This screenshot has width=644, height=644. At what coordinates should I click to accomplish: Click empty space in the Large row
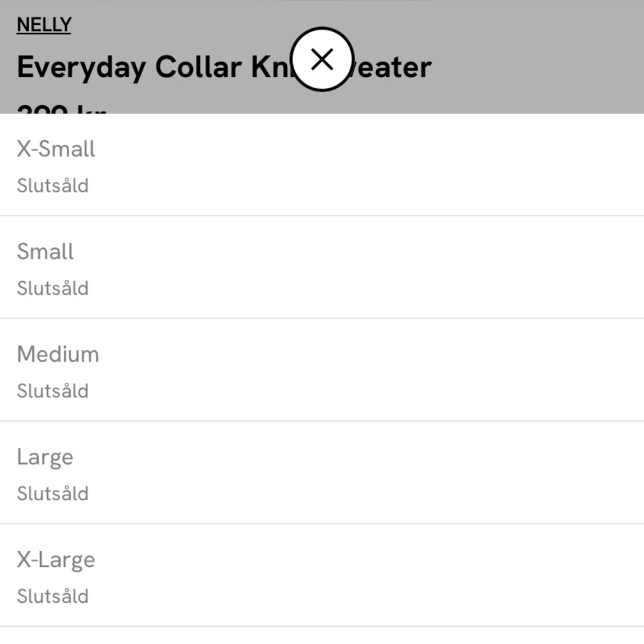[370, 473]
